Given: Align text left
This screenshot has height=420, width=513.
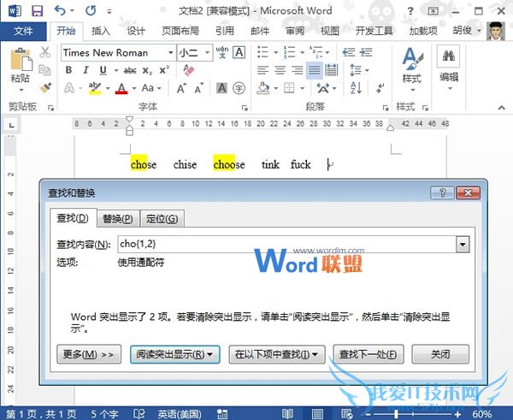Looking at the screenshot, I should pos(262,70).
